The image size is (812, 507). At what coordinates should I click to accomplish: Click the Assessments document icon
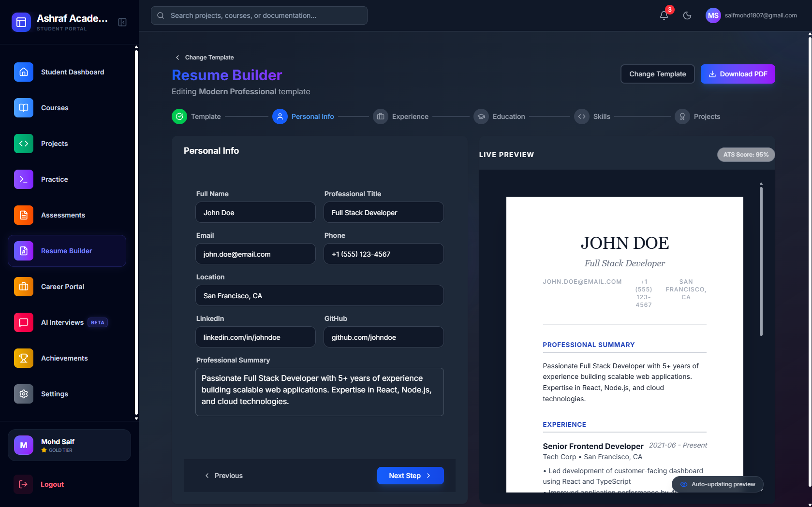pyautogui.click(x=24, y=215)
